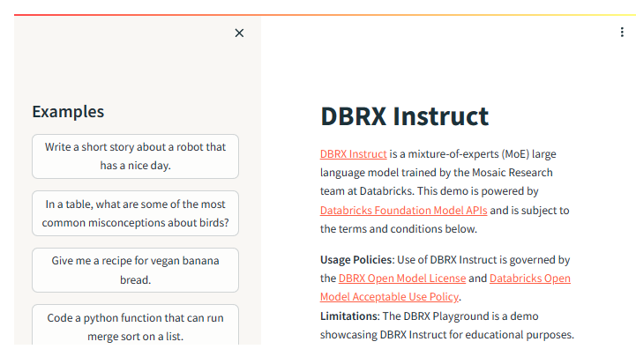Screen dimensions: 636x364
Task: Open the three-dot main menu
Action: pos(622,32)
